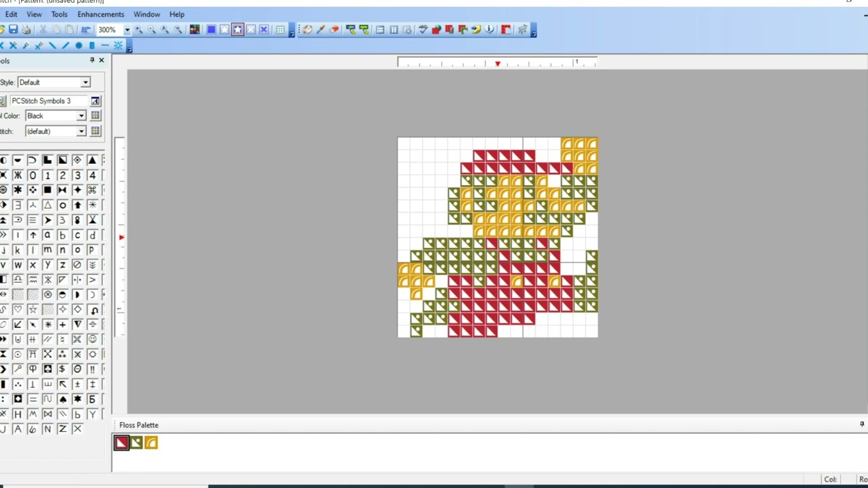Select the yellow floss palette swatch
This screenshot has height=488, width=868.
click(151, 443)
